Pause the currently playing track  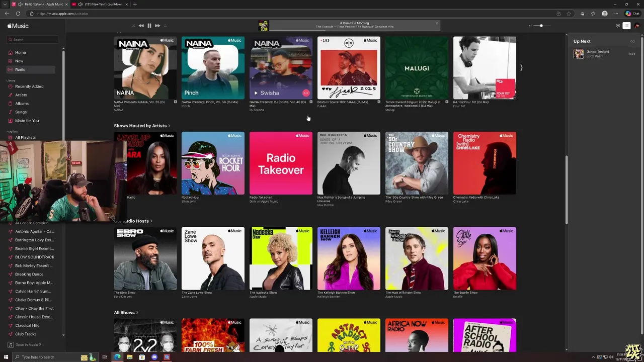(149, 26)
